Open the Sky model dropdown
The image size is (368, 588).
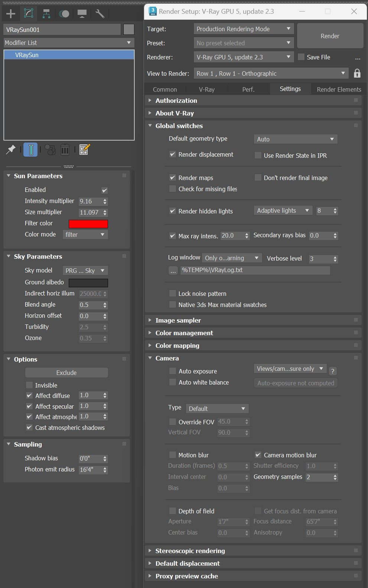pos(85,271)
